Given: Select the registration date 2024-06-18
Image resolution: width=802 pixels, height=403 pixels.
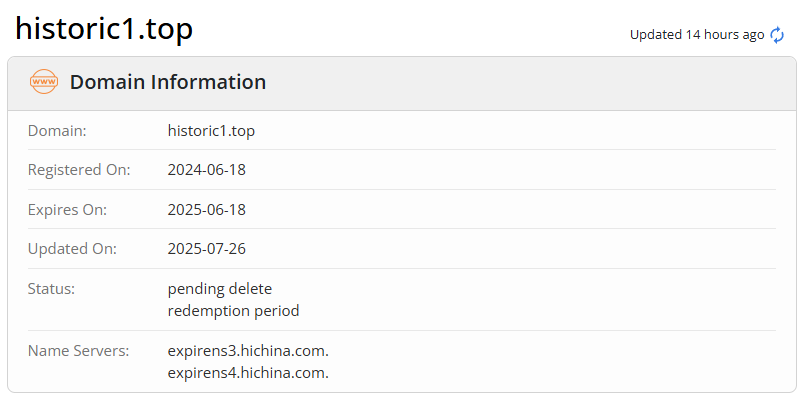Looking at the screenshot, I should click(207, 170).
